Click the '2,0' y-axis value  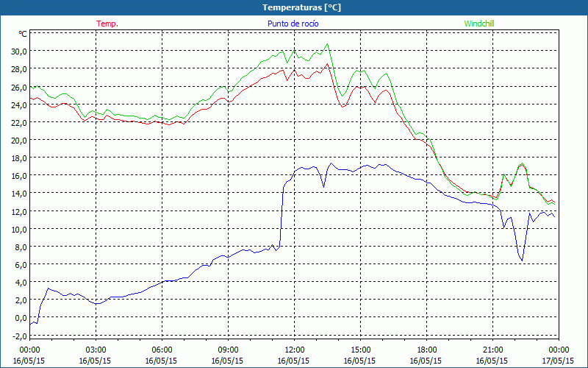pyautogui.click(x=21, y=300)
